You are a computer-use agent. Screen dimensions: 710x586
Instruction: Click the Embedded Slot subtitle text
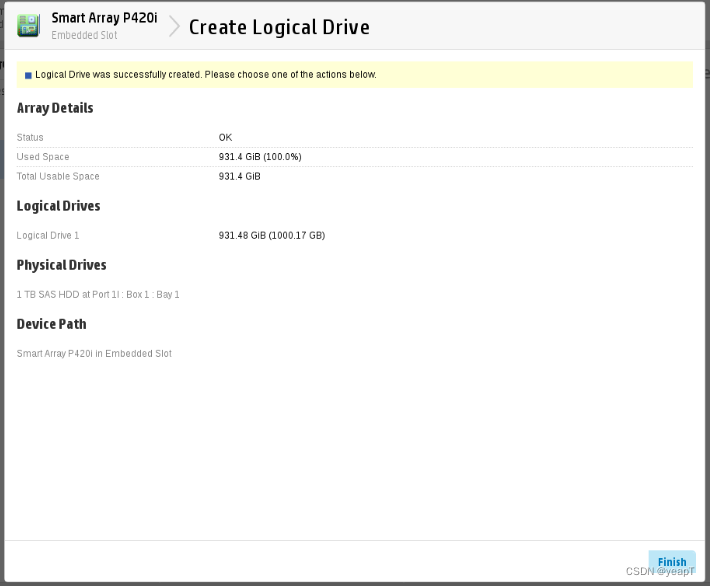[x=84, y=35]
